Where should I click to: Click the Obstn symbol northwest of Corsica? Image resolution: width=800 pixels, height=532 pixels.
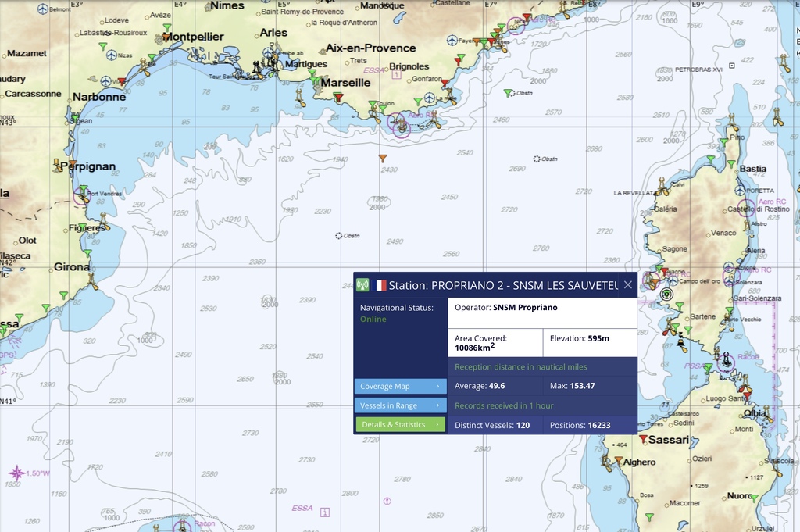(x=537, y=159)
